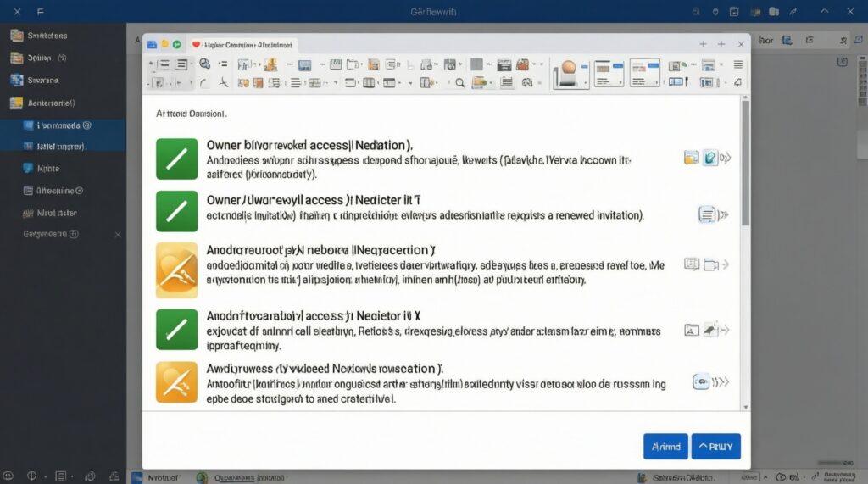868x484 pixels.
Task: Expand the double-chevron arrows on last entry
Action: (x=723, y=382)
